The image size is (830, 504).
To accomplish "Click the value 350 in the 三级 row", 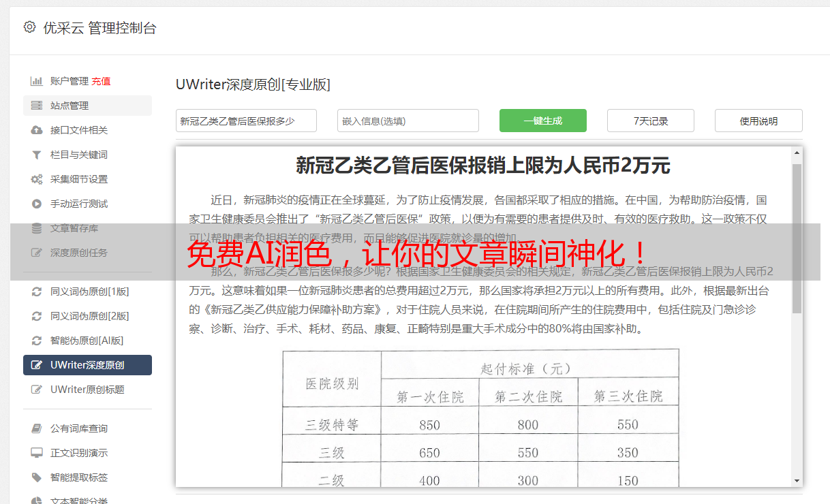I will click(x=628, y=453).
